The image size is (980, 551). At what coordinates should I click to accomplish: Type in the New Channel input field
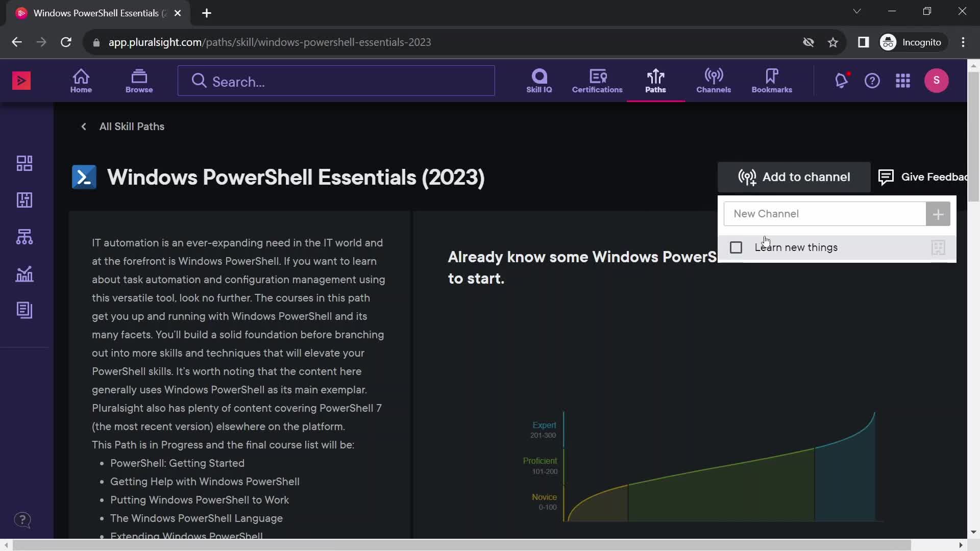tap(824, 214)
